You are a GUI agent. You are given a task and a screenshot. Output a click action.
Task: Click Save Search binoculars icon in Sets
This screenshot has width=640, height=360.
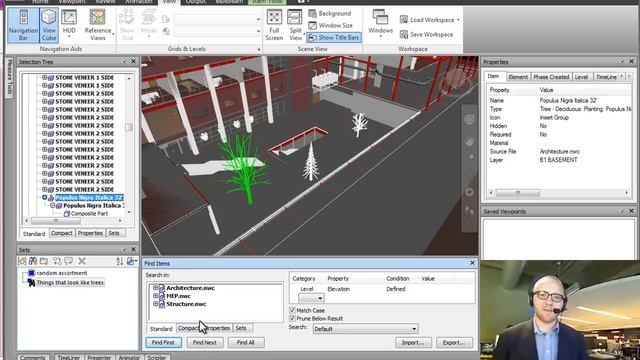click(x=33, y=261)
